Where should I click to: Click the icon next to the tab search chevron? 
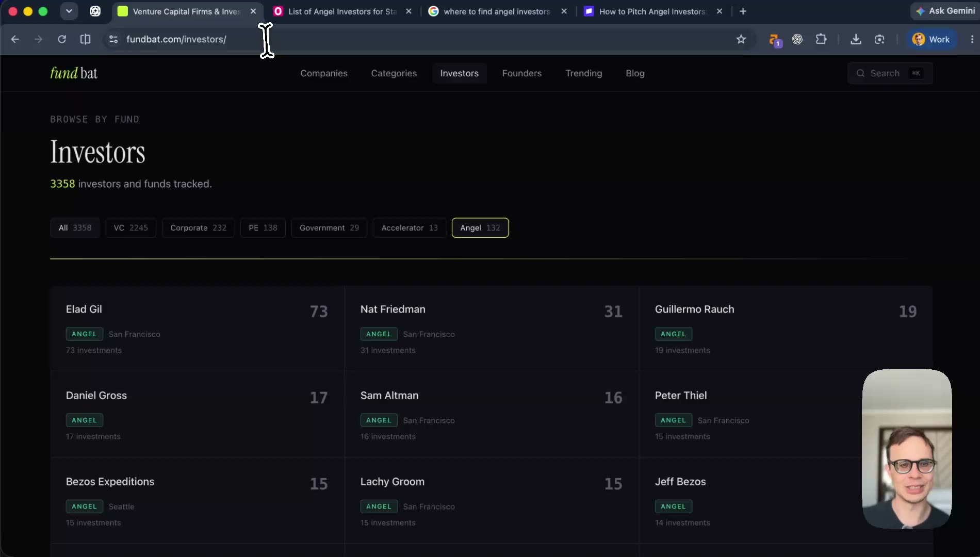point(95,11)
